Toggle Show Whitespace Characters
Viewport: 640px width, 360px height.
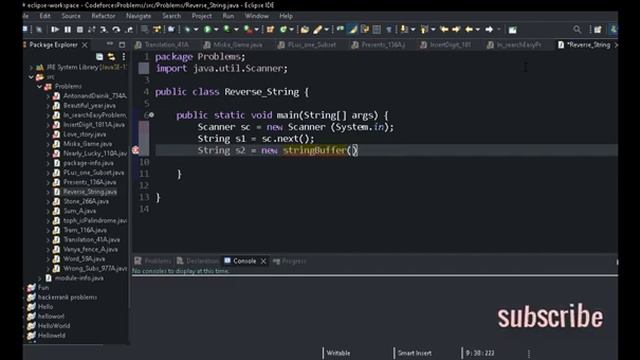tap(388, 29)
